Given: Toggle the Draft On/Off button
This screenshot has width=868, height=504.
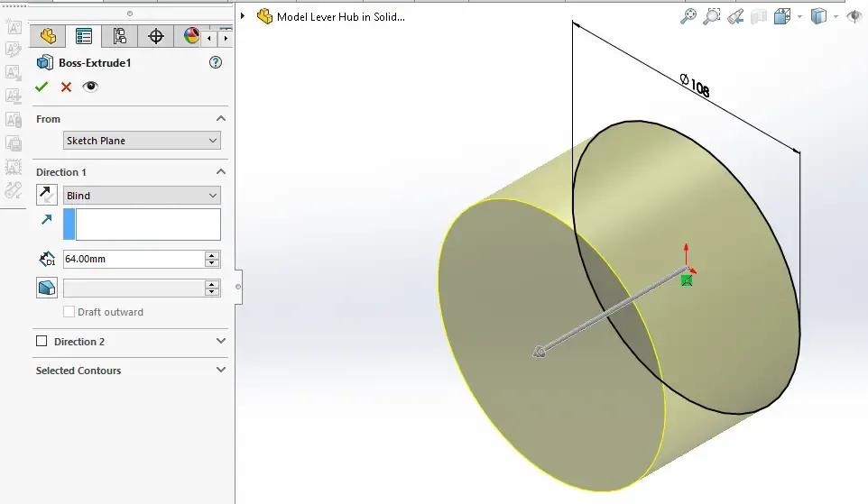Looking at the screenshot, I should (47, 288).
